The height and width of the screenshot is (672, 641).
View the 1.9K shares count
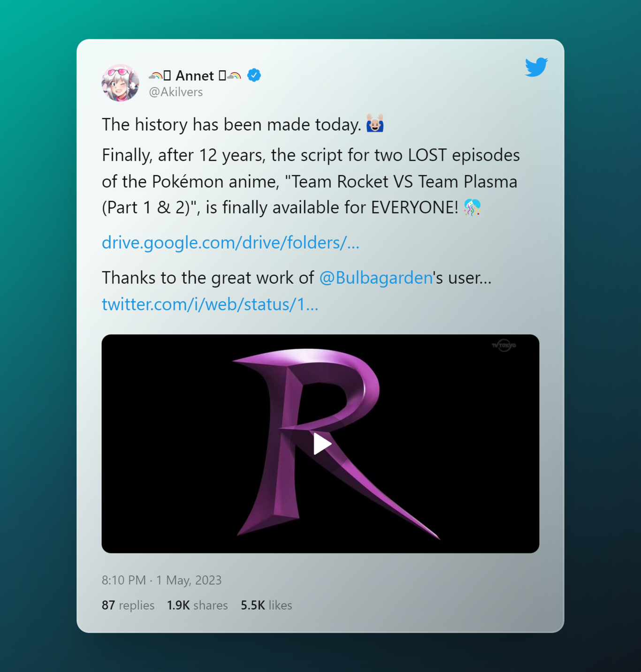click(197, 605)
